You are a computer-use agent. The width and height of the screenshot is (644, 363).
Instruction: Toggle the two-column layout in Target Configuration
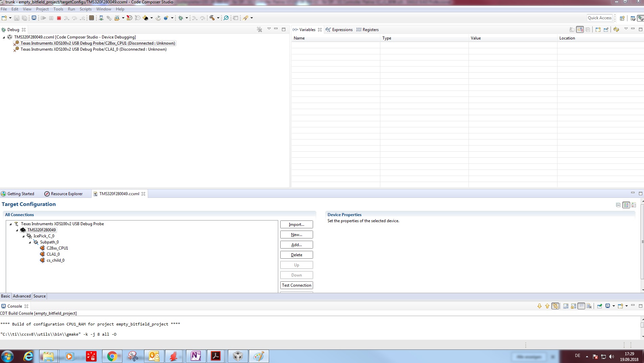(626, 205)
